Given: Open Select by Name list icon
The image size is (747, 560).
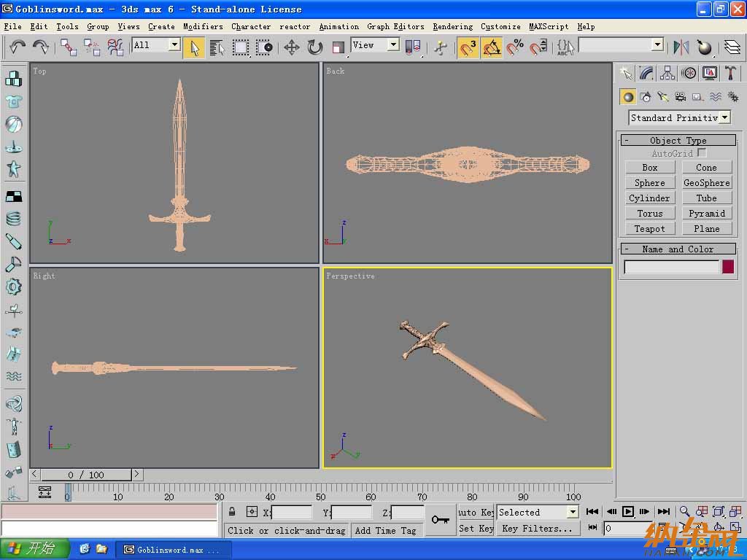Looking at the screenshot, I should 217,47.
